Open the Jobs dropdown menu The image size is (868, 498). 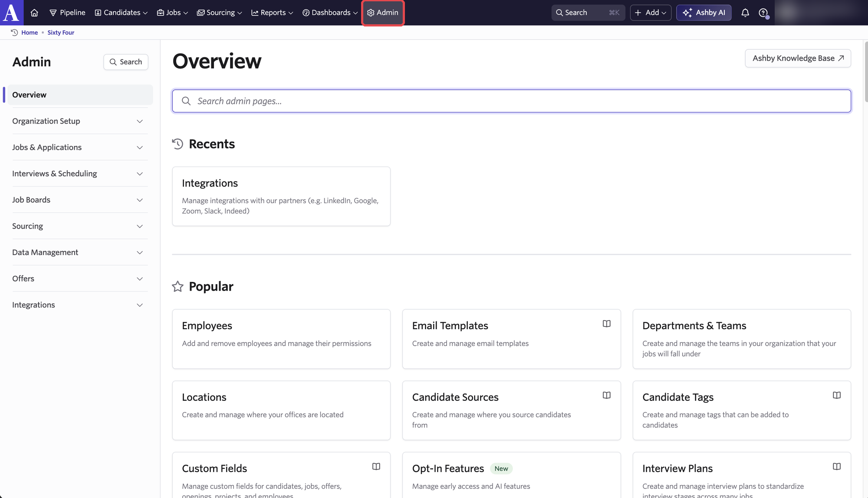[172, 13]
